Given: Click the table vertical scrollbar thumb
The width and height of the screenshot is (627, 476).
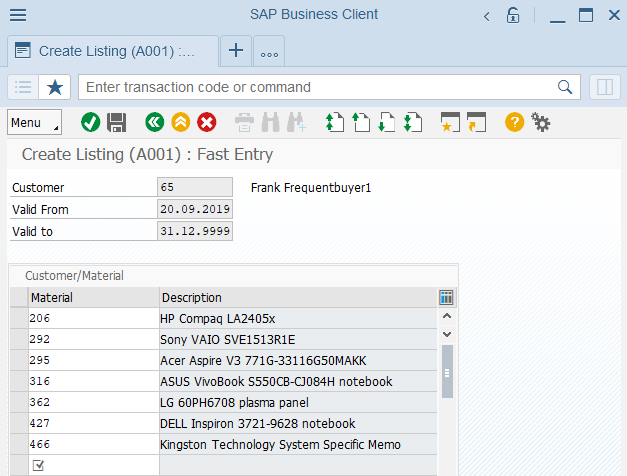Looking at the screenshot, I should pos(447,372).
